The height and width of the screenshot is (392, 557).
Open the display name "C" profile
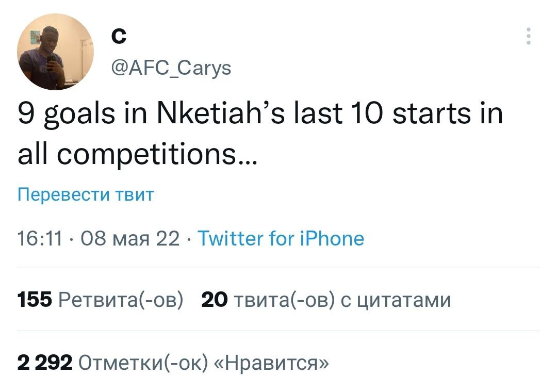click(118, 36)
